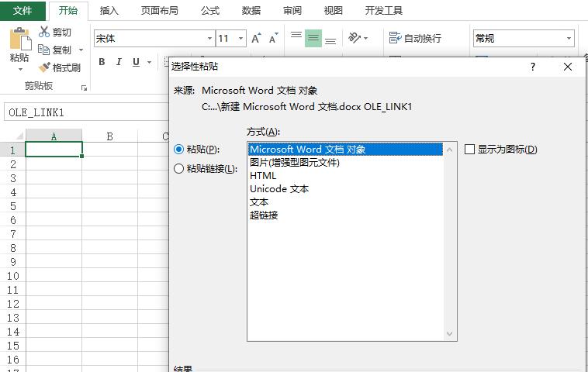
Task: Click cell A1
Action: 54,150
